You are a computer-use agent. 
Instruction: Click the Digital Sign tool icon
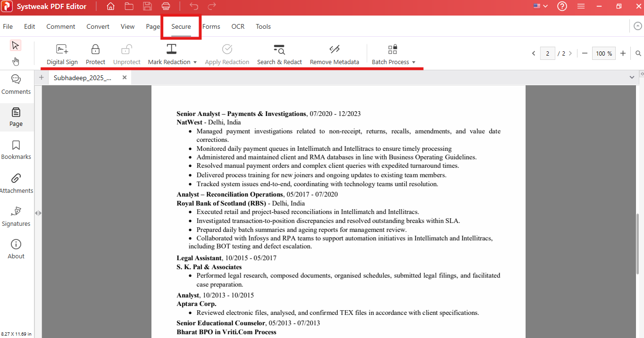click(62, 49)
